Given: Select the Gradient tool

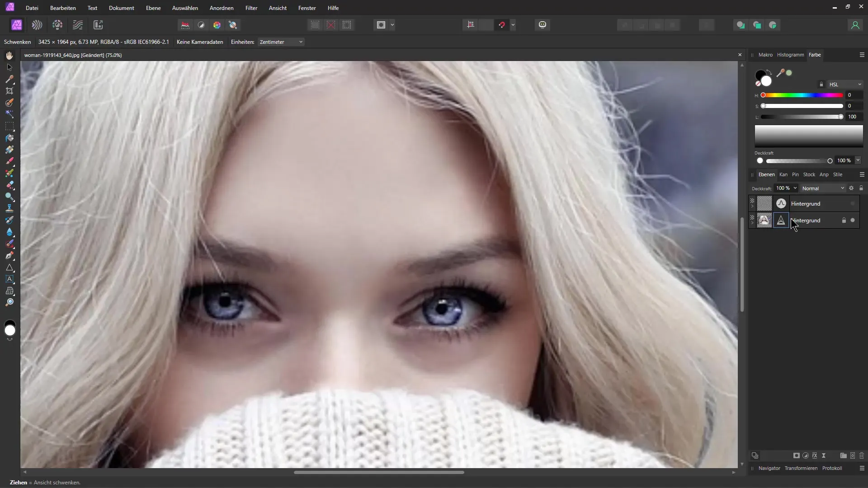Looking at the screenshot, I should pos(9,150).
